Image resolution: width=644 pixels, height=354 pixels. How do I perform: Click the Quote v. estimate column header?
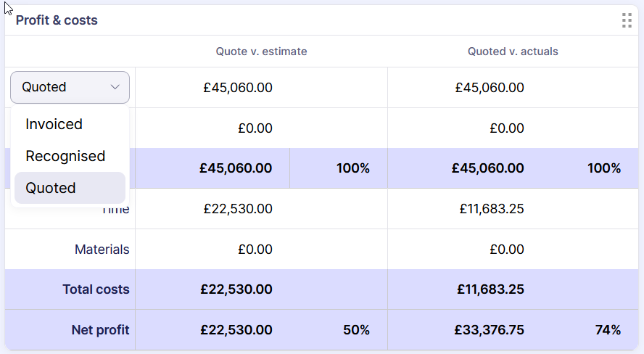(x=261, y=52)
